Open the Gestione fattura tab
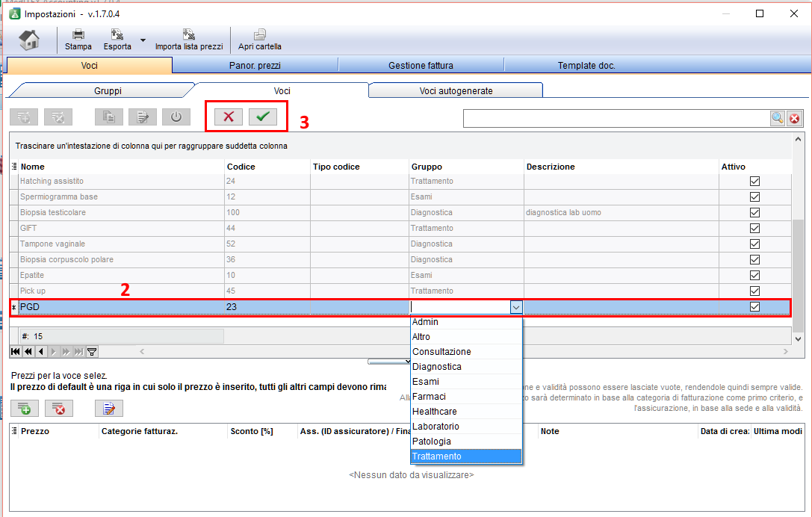Screen dimensions: 812x517 421,65
